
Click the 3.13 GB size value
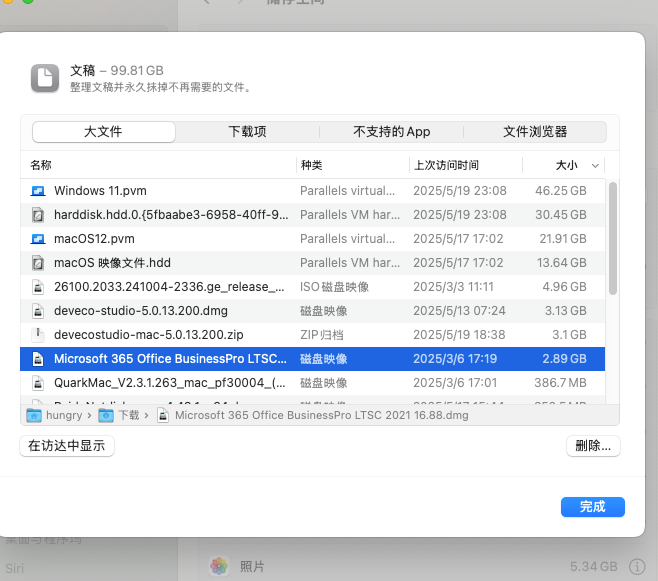(566, 311)
